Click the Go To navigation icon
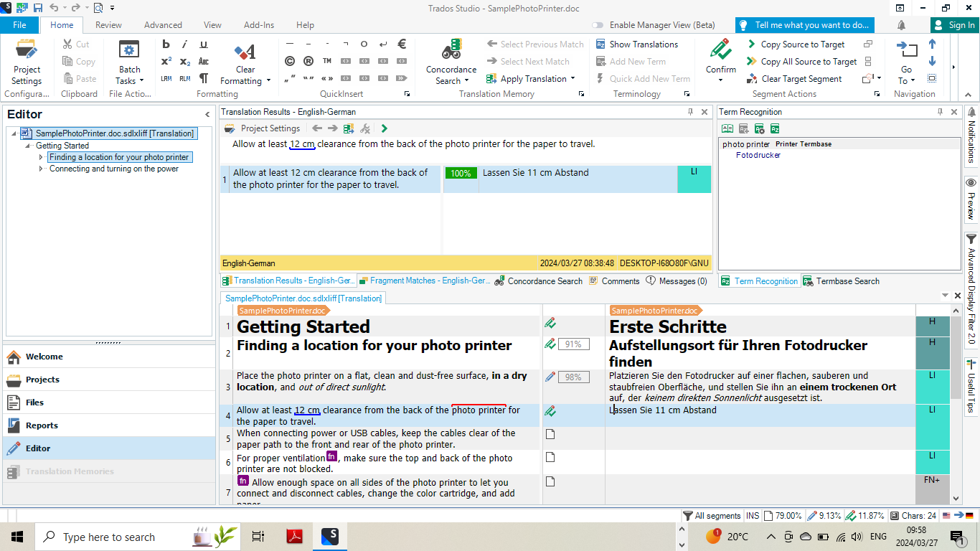The height and width of the screenshot is (551, 980). coord(907,50)
